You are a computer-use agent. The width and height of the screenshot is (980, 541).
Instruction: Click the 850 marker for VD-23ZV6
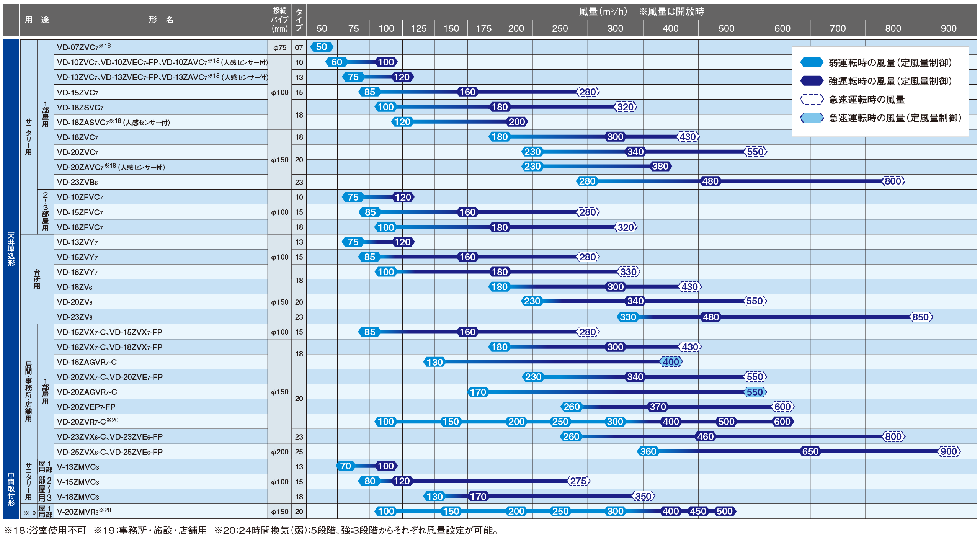(x=921, y=317)
